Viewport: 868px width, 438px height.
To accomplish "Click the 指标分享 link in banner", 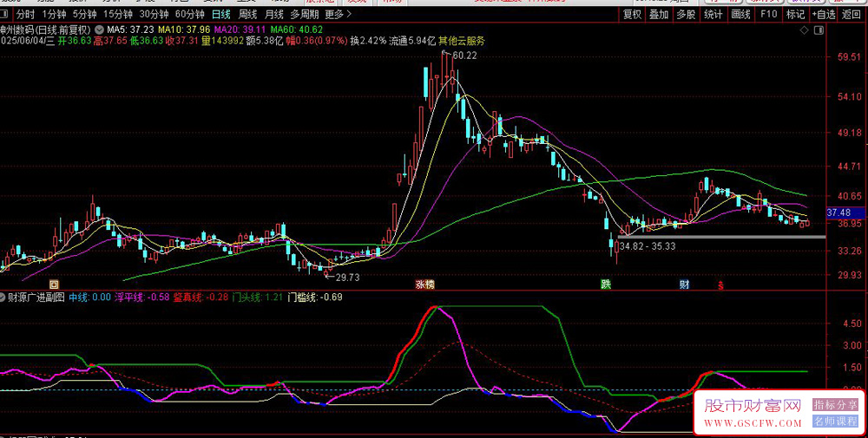I will tap(835, 404).
